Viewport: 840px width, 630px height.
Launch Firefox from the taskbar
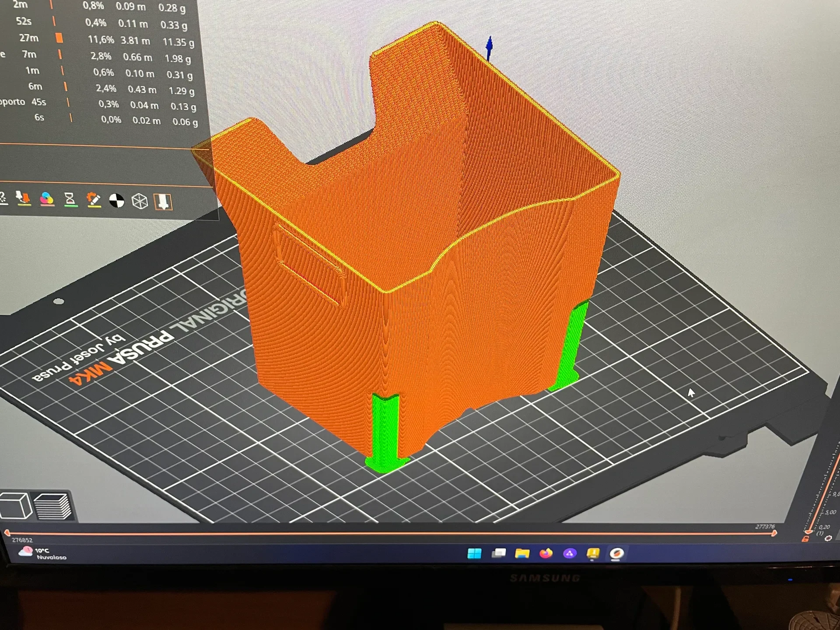click(546, 553)
